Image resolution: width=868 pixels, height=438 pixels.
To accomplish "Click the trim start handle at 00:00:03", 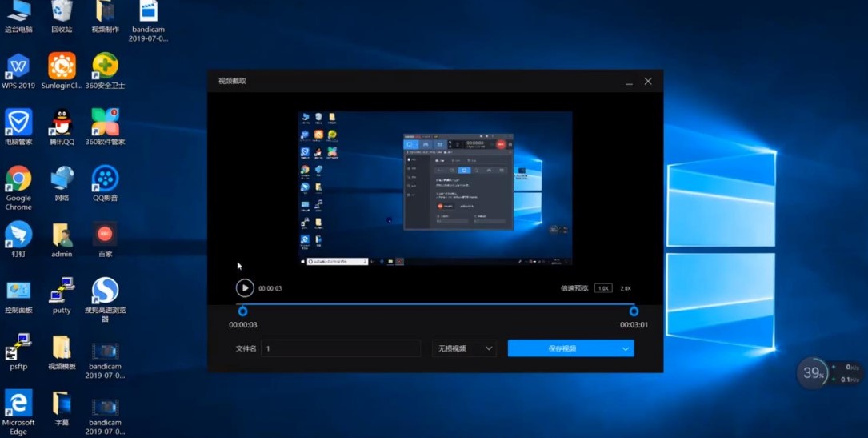I will tap(242, 311).
